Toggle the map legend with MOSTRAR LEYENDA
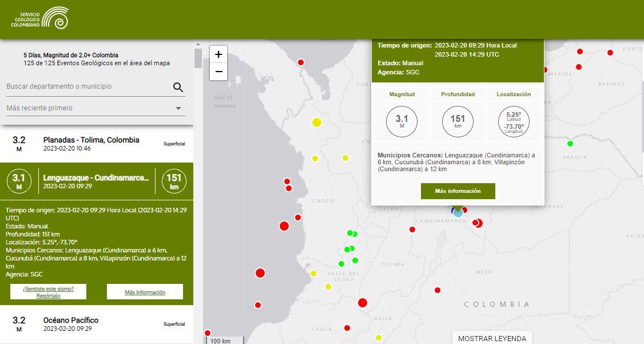The image size is (644, 344). (x=491, y=338)
